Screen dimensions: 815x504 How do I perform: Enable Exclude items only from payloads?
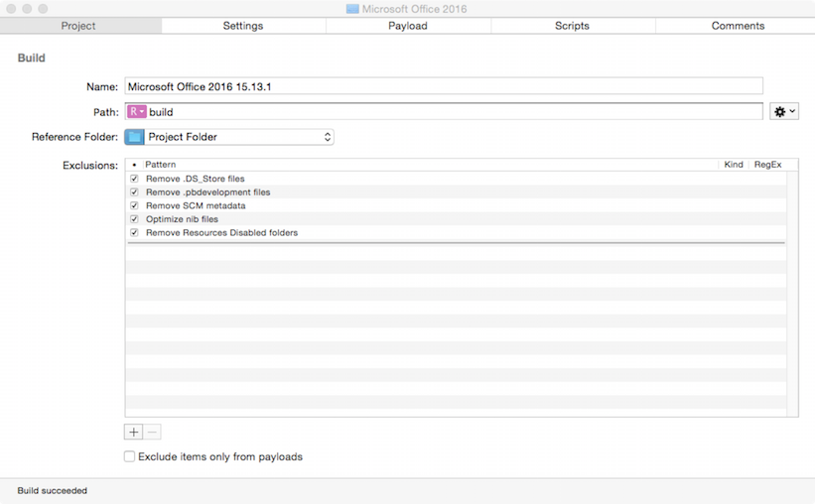pyautogui.click(x=129, y=456)
